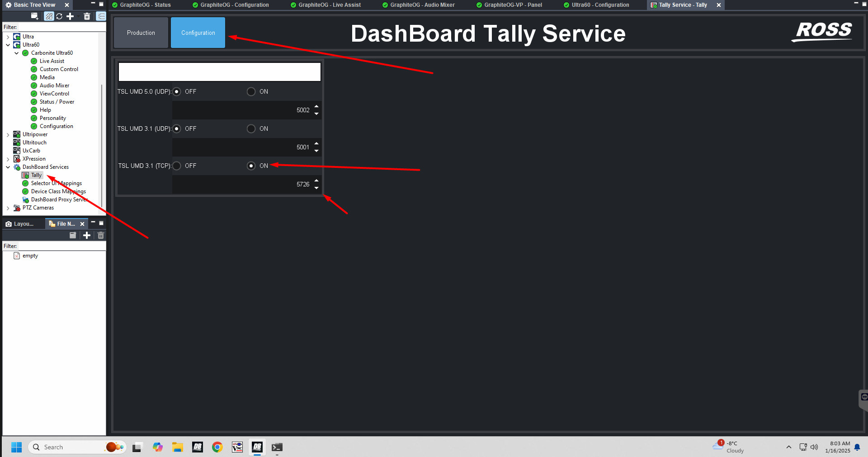This screenshot has height=457, width=868.
Task: Open File Explorer from the taskbar
Action: tap(178, 447)
